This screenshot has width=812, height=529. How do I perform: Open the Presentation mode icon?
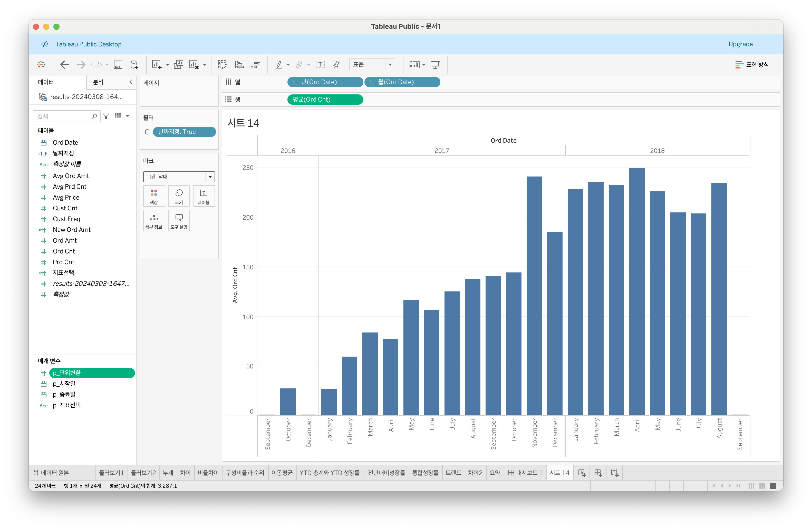click(435, 64)
